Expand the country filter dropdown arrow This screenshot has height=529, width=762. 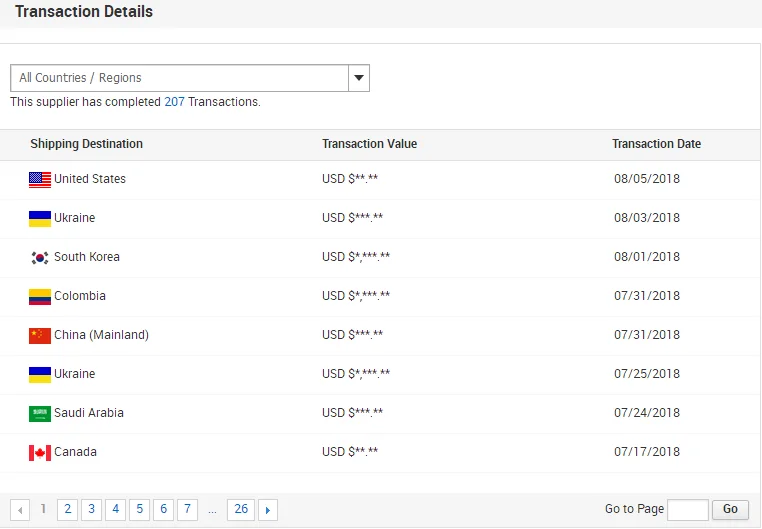tap(359, 78)
